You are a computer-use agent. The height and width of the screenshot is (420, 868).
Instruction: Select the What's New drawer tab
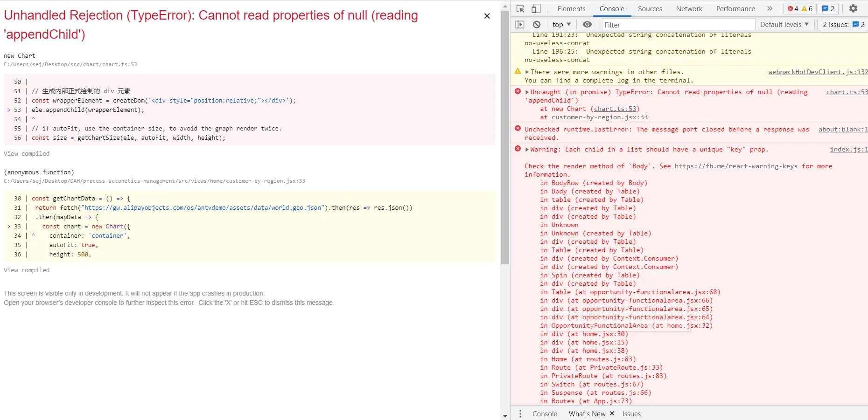(x=587, y=413)
